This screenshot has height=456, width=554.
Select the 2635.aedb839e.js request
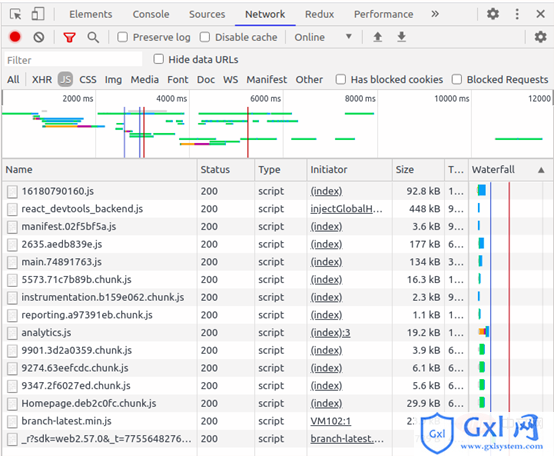[61, 244]
